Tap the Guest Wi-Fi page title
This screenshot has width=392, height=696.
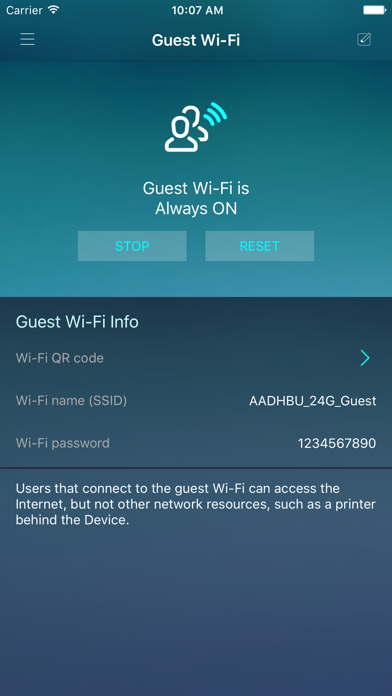[196, 40]
